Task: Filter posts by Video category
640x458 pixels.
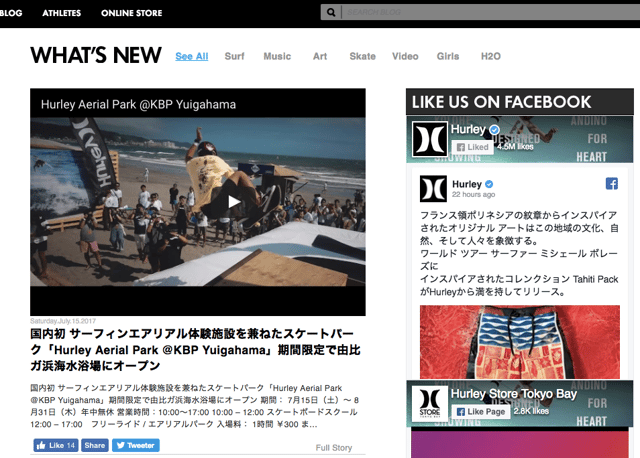Action: click(x=405, y=56)
